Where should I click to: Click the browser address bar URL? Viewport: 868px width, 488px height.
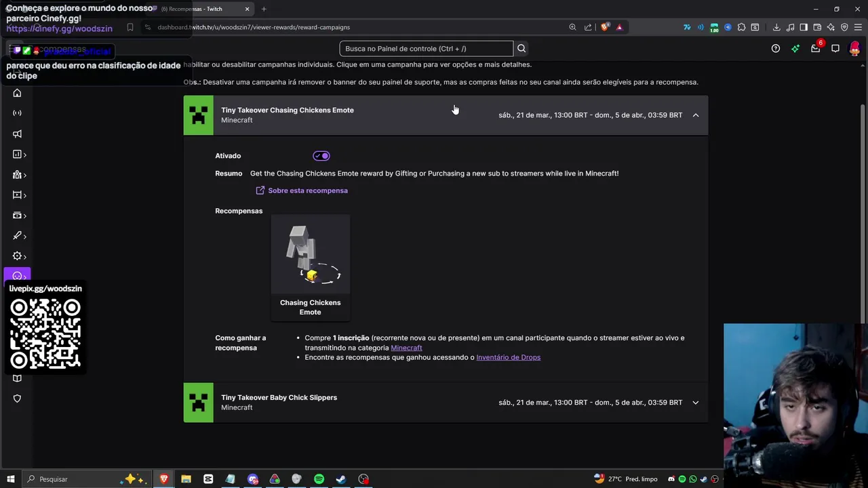[254, 27]
